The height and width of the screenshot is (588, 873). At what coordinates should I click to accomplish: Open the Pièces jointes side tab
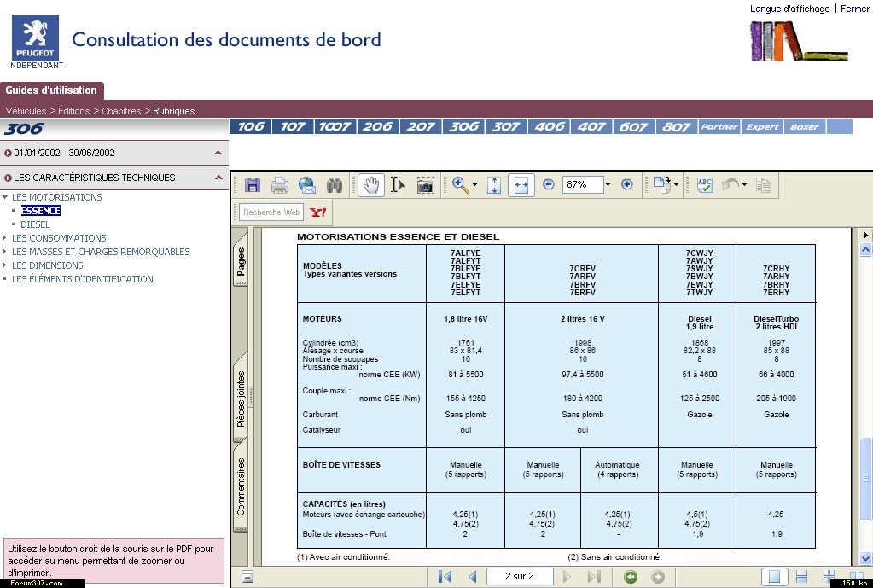(241, 398)
